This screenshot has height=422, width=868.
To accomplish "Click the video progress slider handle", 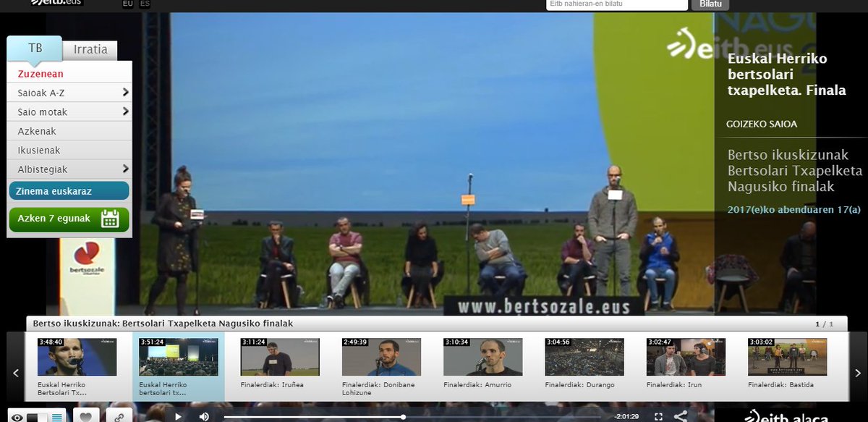I will click(404, 417).
